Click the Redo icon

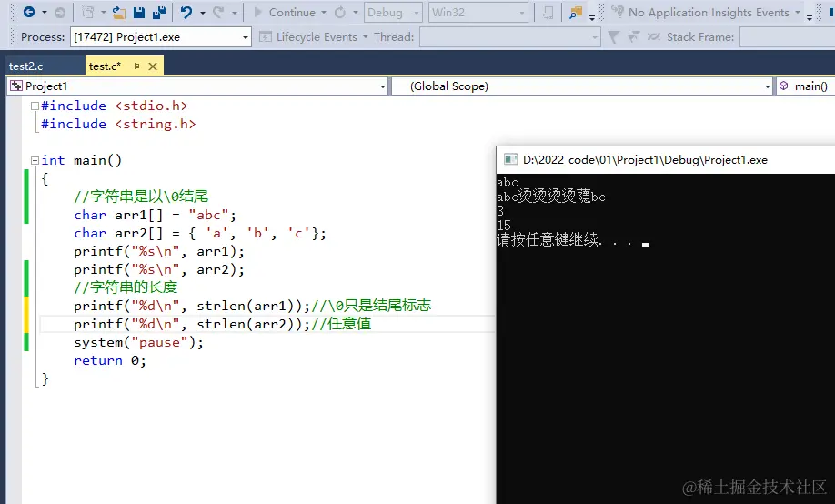pyautogui.click(x=217, y=12)
